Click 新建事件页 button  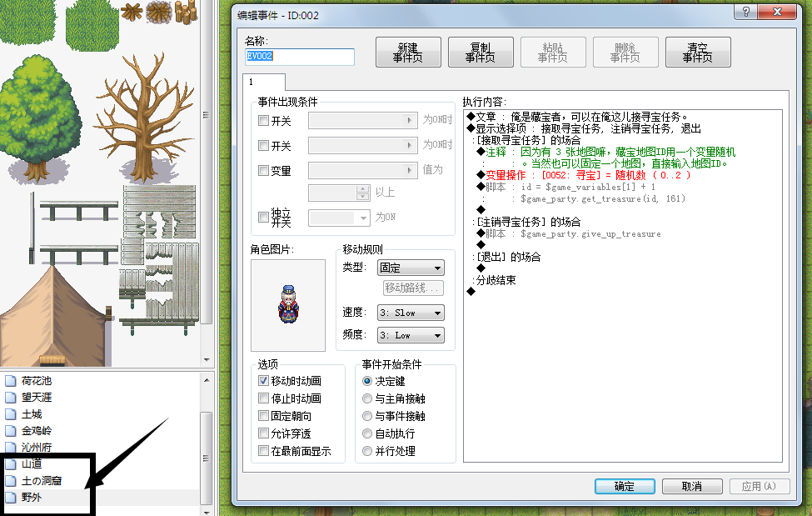click(x=408, y=53)
